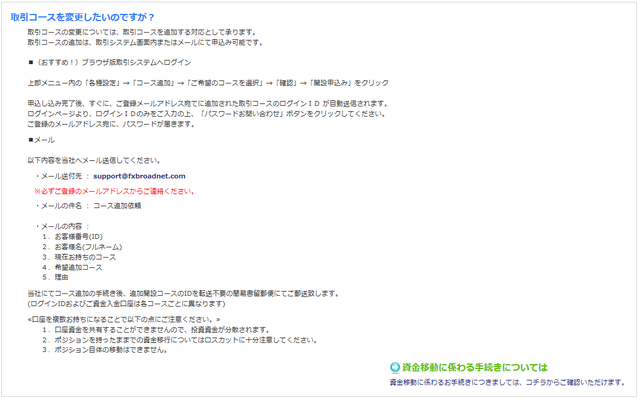The height and width of the screenshot is (398, 640).
Task: Click the sentence beginning 当社にてコース追加の手続き後
Action: click(183, 294)
